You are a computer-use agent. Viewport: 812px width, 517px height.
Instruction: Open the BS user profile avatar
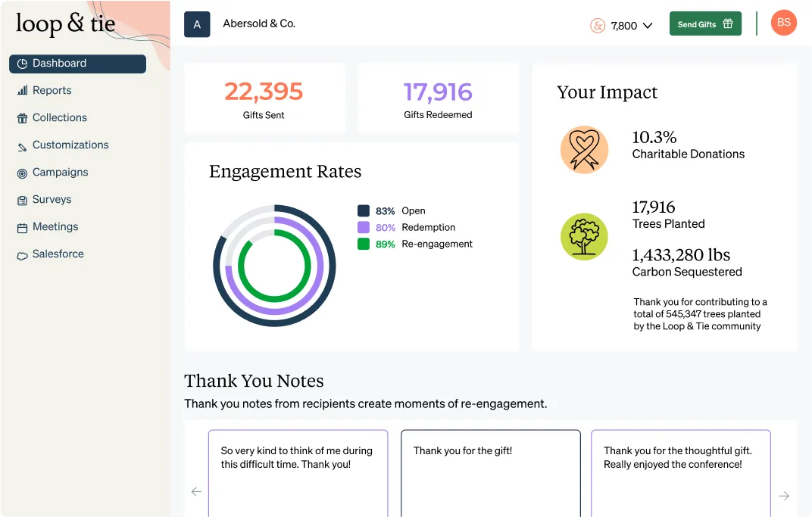pos(783,23)
